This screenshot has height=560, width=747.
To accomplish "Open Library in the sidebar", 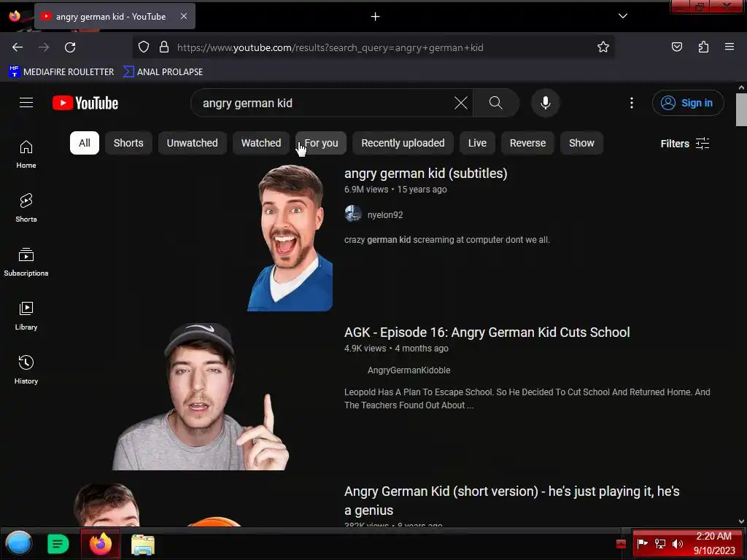I will [x=26, y=316].
